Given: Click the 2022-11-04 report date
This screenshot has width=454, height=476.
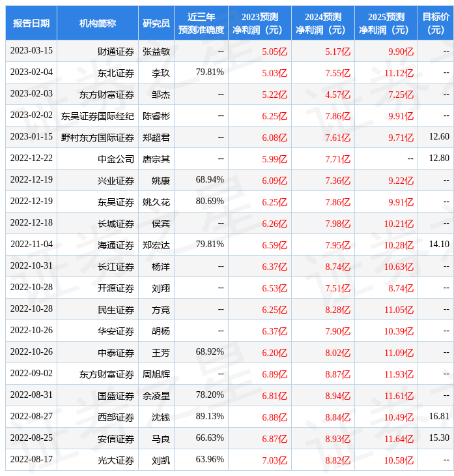Looking at the screenshot, I should (x=31, y=245).
